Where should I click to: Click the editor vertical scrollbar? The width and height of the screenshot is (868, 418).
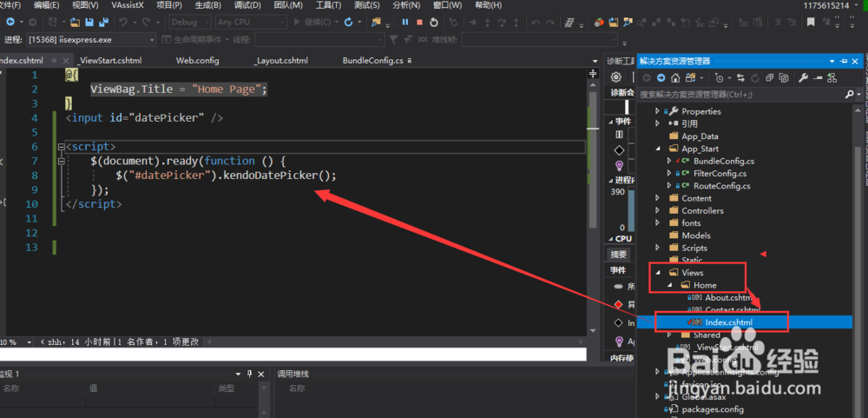593,161
